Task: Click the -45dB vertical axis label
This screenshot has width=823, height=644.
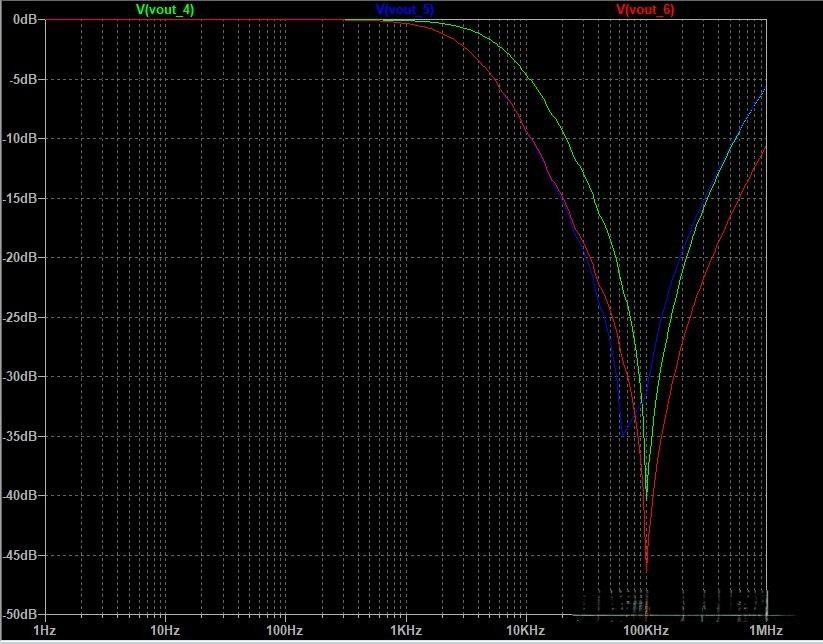Action: 19,555
